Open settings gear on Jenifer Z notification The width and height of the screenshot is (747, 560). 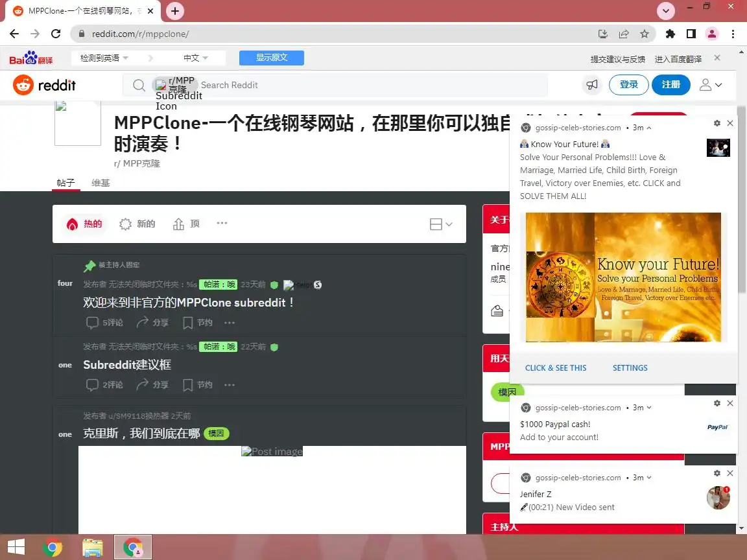point(717,473)
